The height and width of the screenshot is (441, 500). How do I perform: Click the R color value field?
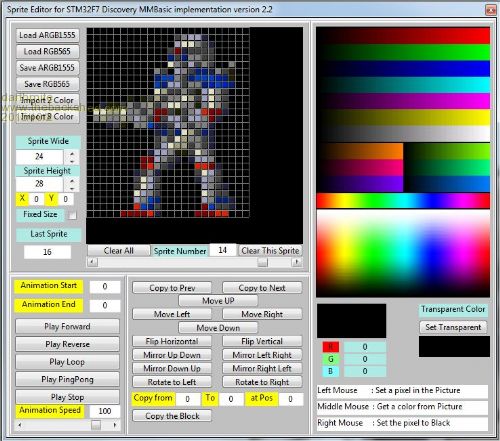tap(365, 347)
